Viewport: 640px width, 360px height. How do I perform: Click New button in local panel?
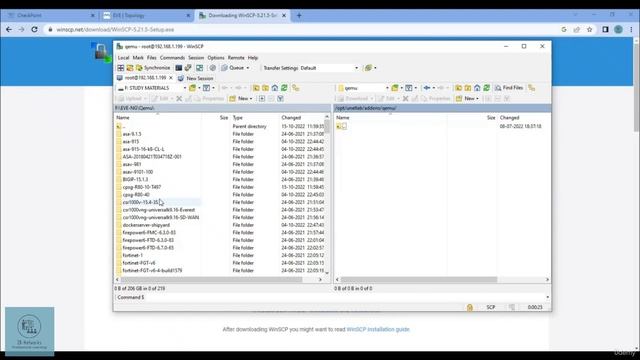(240, 98)
